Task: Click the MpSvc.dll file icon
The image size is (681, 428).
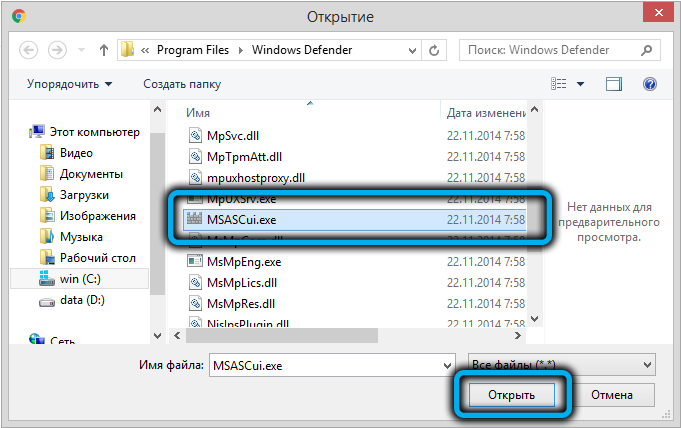Action: (x=195, y=136)
